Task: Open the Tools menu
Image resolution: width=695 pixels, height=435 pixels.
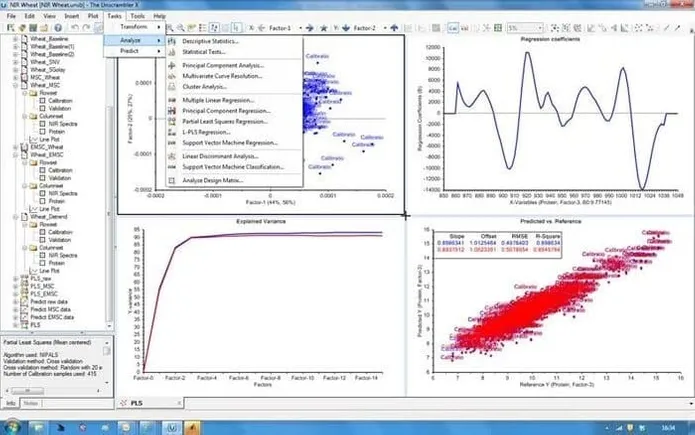Action: (x=137, y=16)
